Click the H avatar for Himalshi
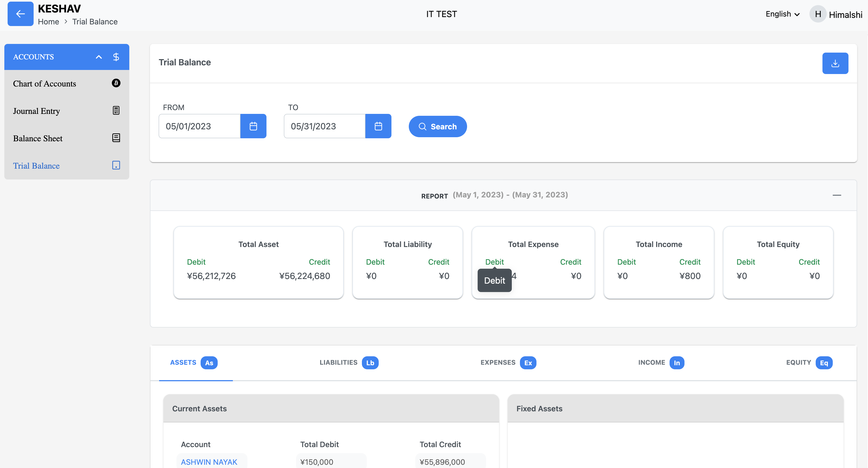This screenshot has width=868, height=468. point(818,14)
